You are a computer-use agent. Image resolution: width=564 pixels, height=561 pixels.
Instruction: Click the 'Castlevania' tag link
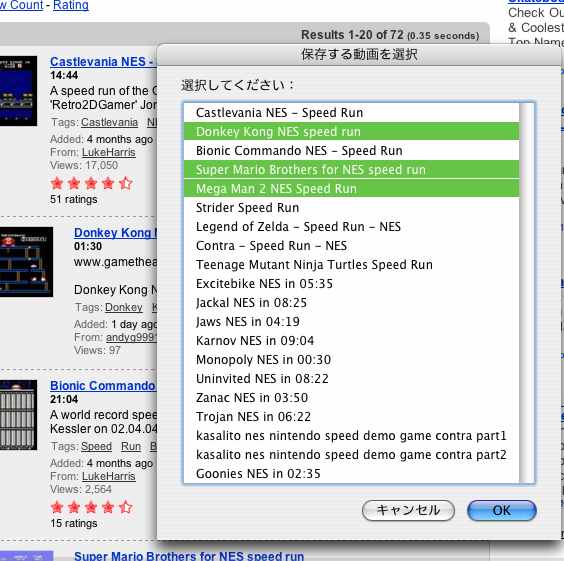tap(109, 123)
